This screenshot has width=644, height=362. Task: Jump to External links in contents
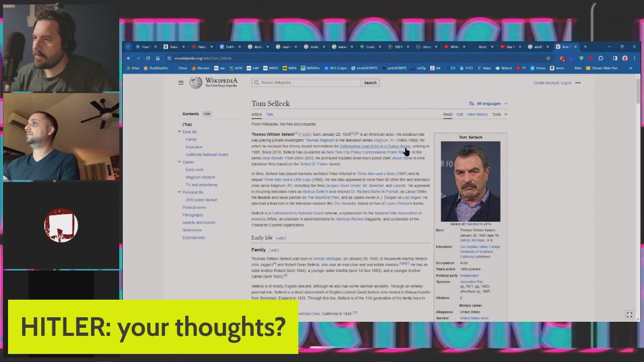pyautogui.click(x=194, y=237)
